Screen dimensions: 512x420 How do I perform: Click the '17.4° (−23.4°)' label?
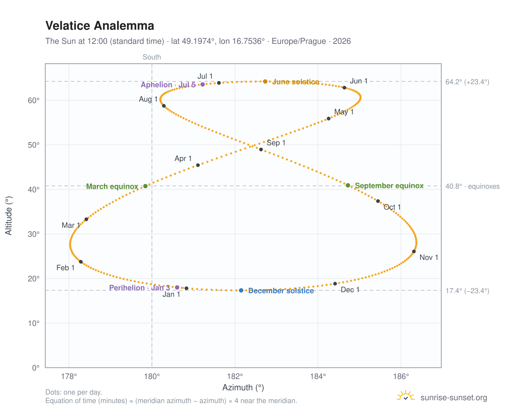coord(467,291)
